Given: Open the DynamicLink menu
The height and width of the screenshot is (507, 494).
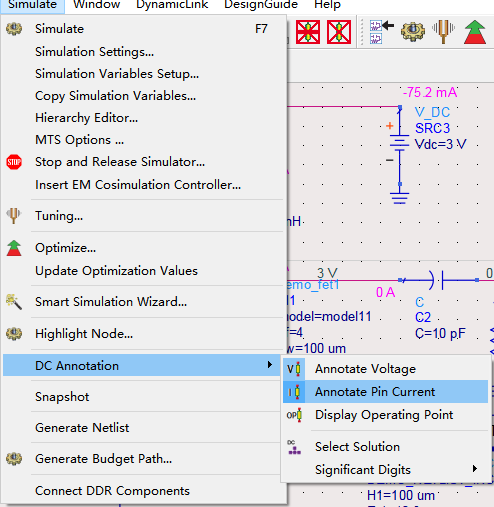Looking at the screenshot, I should [172, 5].
